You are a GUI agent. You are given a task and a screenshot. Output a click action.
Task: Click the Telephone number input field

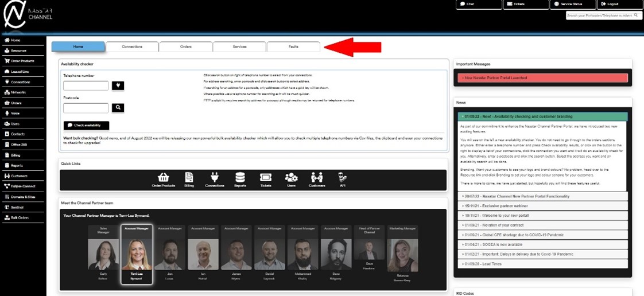pos(86,85)
